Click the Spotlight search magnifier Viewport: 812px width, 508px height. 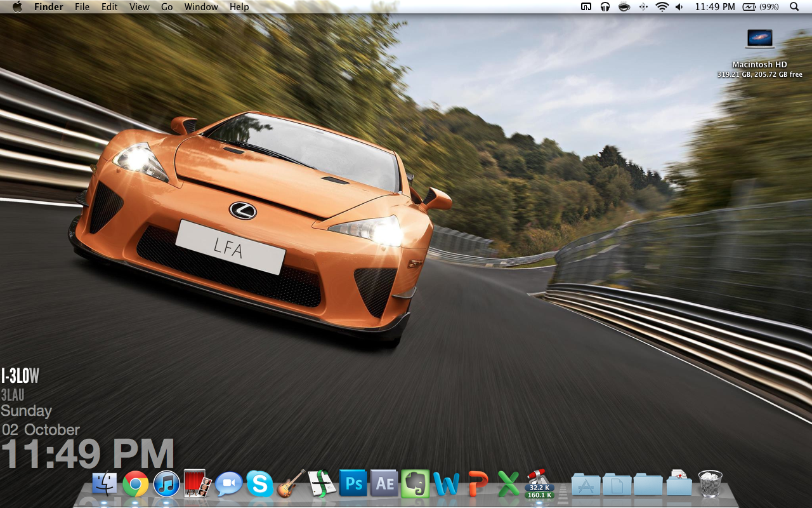794,7
